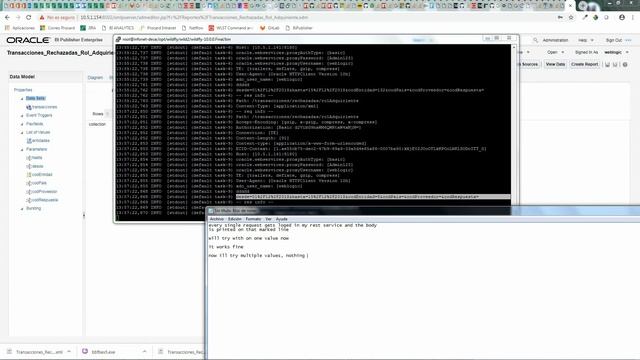Click the help circle icon beside save icons
The image size is (640, 360).
tap(625, 64)
